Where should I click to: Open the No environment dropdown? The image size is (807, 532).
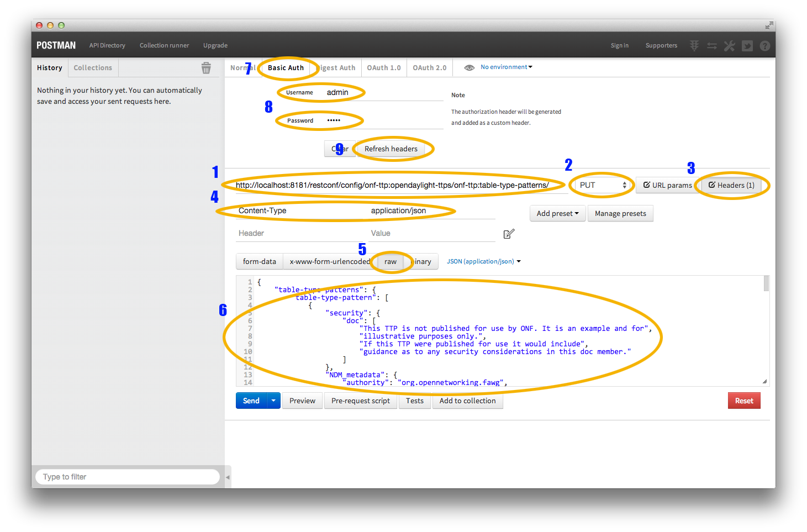[x=507, y=67]
